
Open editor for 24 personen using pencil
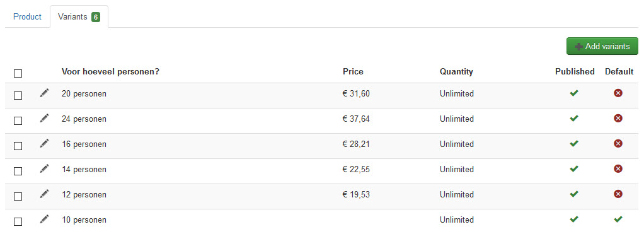pyautogui.click(x=44, y=118)
